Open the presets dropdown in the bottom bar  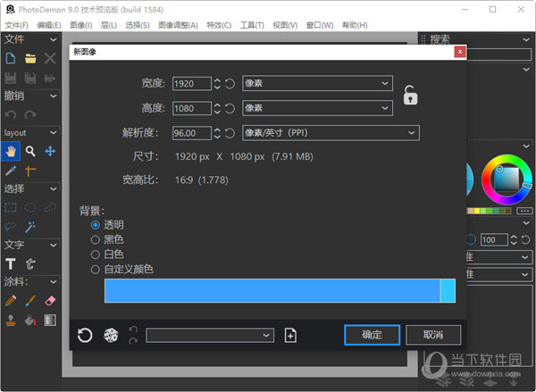[x=210, y=335]
